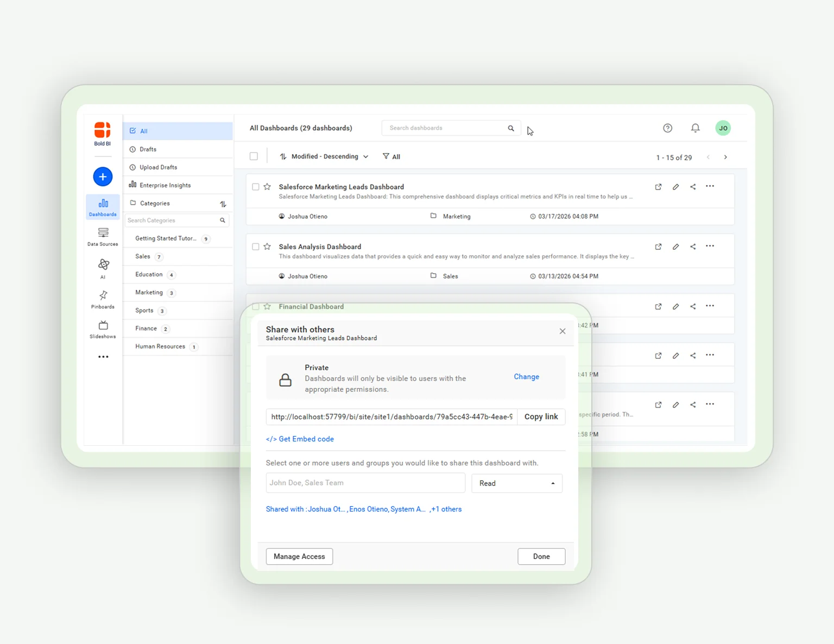Open Salesforce Marketing Leads Dashboard in new tab
Viewport: 834px width, 644px height.
click(658, 187)
